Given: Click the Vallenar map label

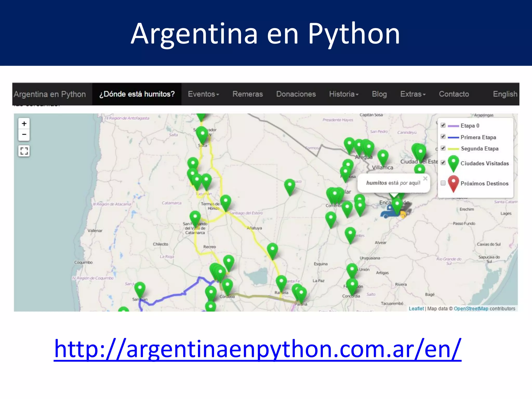Looking at the screenshot, I should point(95,231).
